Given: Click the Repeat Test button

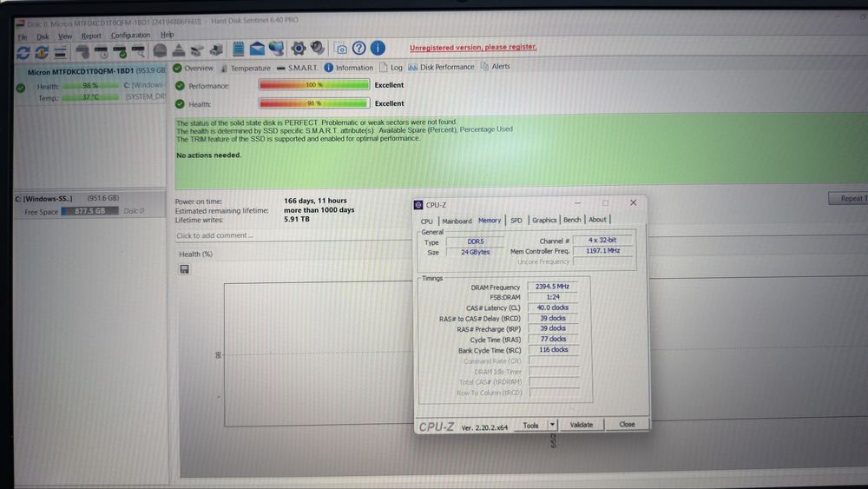Looking at the screenshot, I should click(x=849, y=198).
